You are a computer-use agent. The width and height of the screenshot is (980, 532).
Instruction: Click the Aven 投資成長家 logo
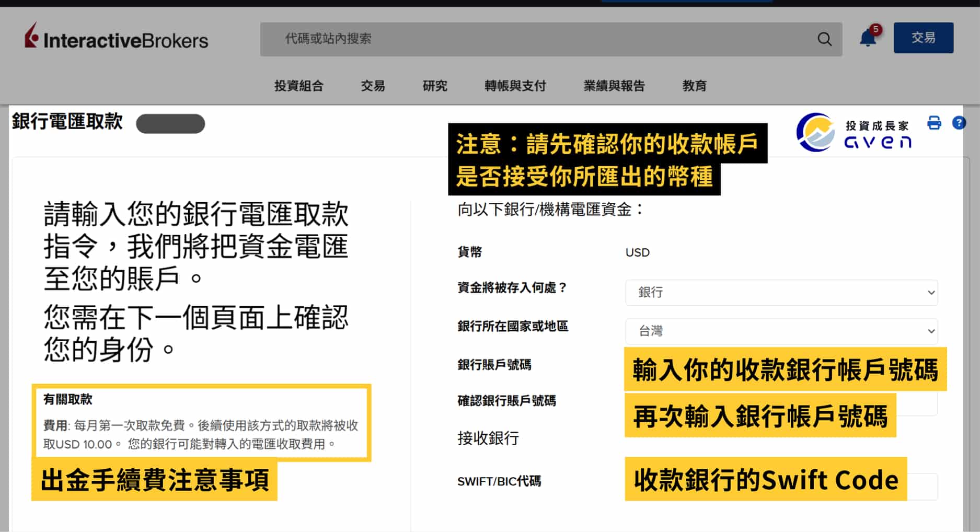(x=854, y=133)
